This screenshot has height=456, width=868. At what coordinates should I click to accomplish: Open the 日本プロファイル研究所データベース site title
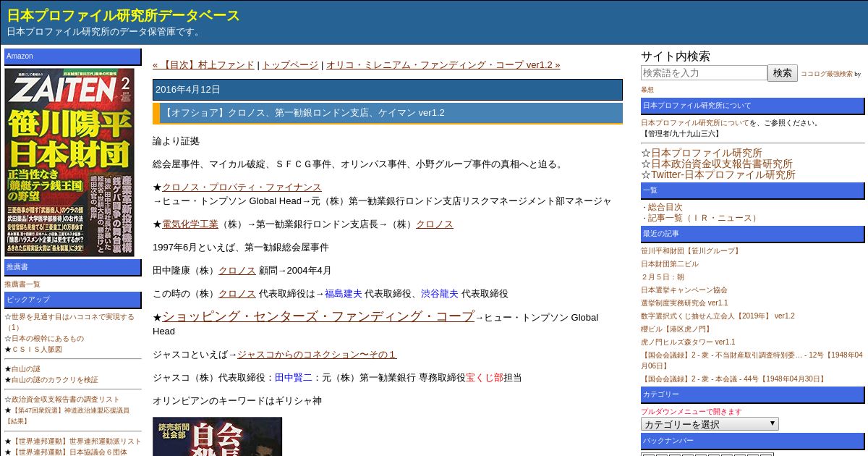124,15
